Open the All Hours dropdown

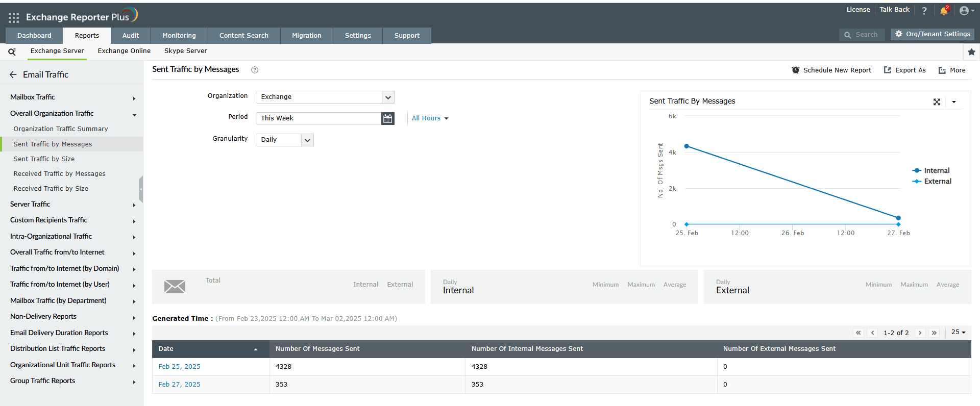430,118
